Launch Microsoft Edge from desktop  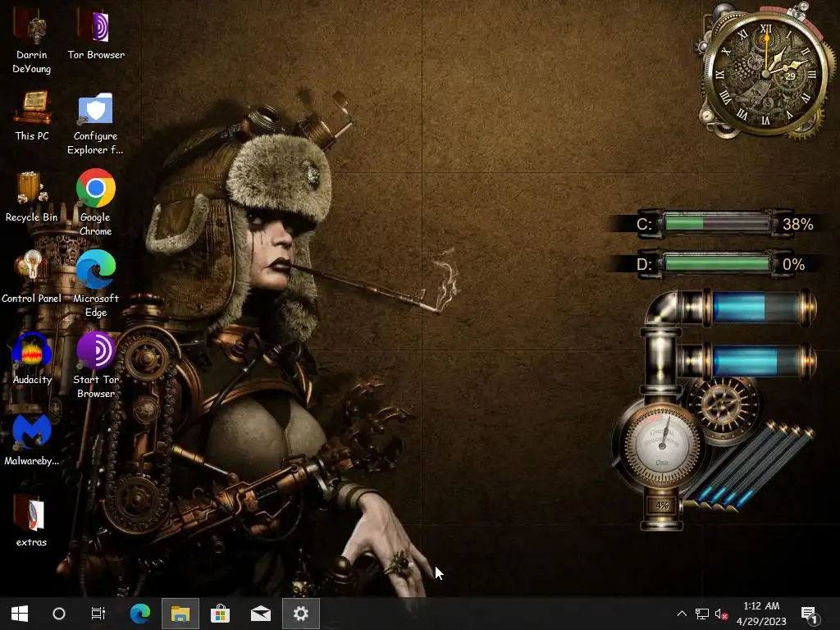[x=96, y=285]
